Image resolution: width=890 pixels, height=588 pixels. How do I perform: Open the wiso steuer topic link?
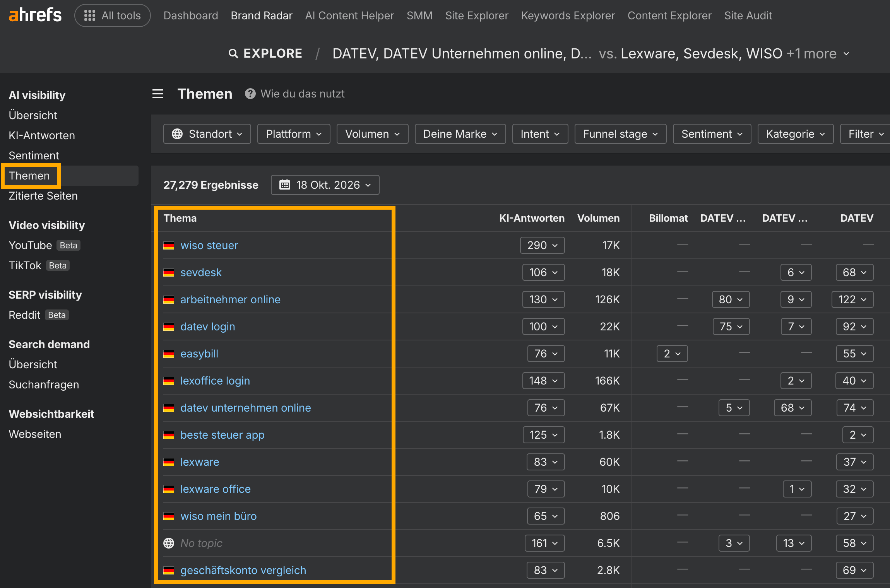tap(209, 245)
